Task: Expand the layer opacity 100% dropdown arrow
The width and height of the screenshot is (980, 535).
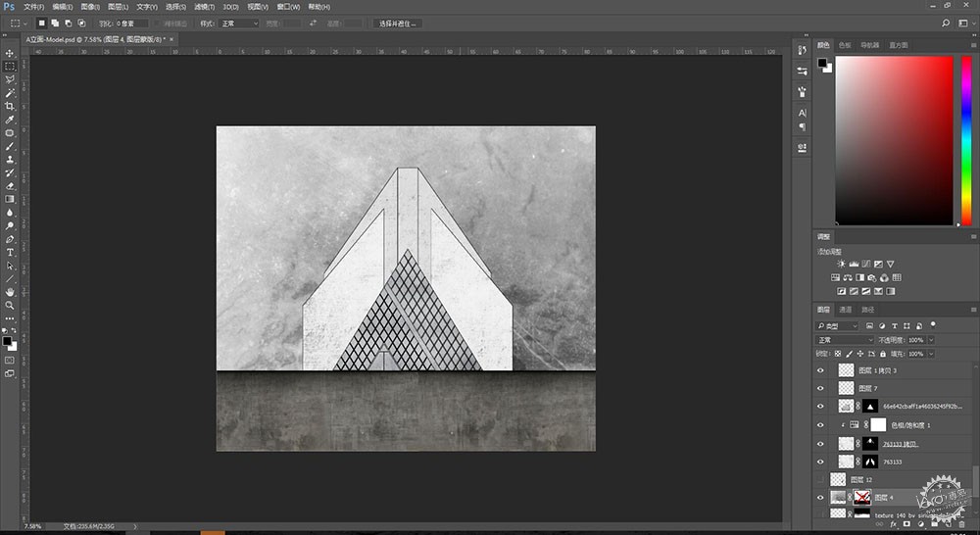Action: point(931,340)
